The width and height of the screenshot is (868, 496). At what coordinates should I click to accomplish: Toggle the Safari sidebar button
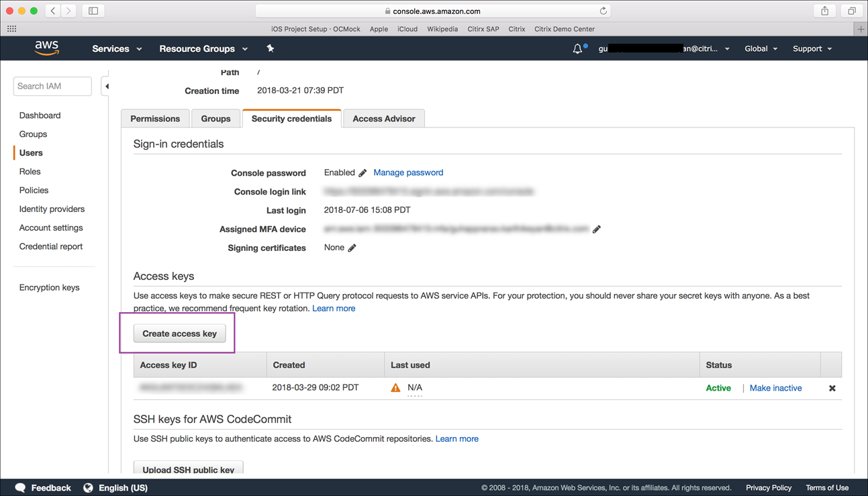[93, 11]
